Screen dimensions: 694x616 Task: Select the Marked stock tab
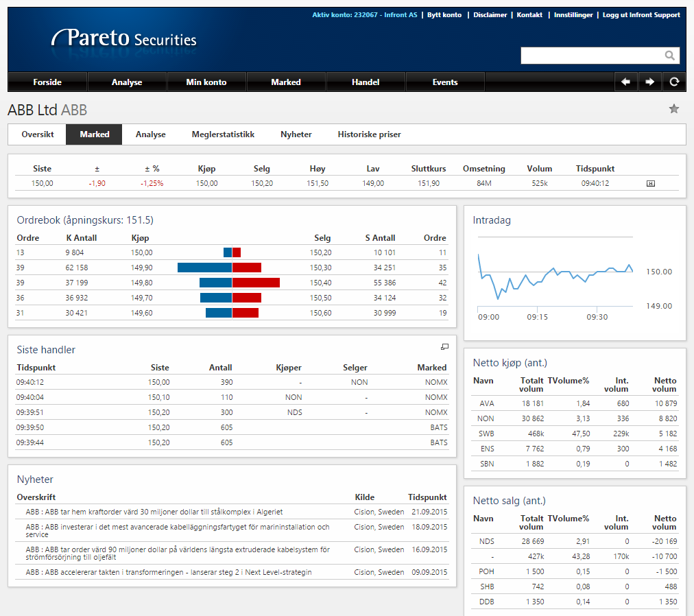click(94, 134)
